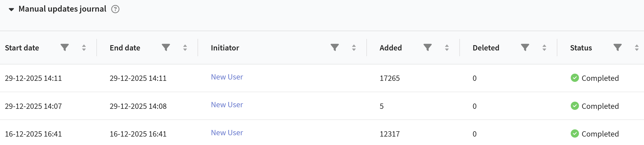This screenshot has width=644, height=145.
Task: Open New User link for 14:07 update
Action: click(x=227, y=105)
